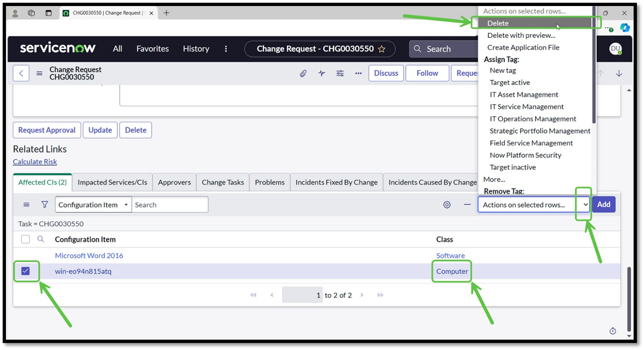This screenshot has height=350, width=644.
Task: Assign the Target active tag
Action: [510, 83]
